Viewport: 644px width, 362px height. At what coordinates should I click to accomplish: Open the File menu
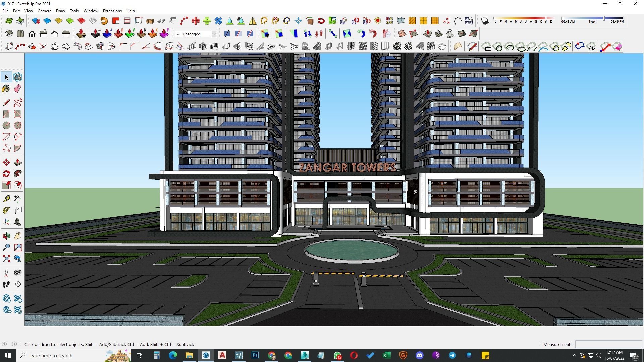(5, 11)
